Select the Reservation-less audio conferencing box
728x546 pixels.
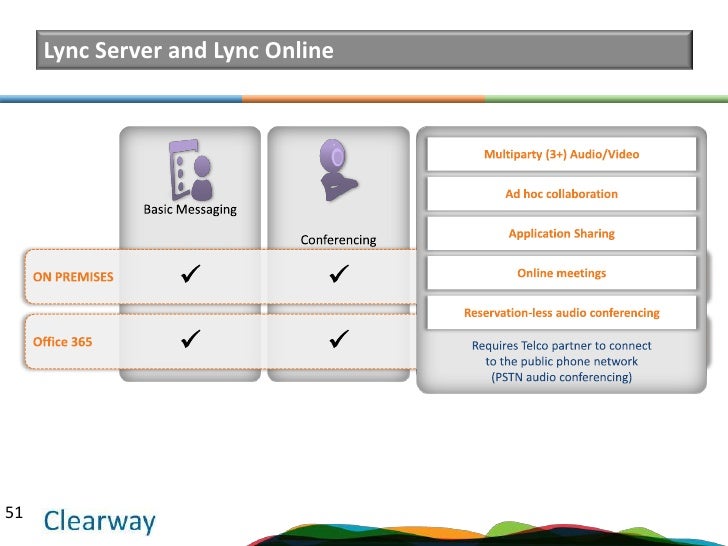[561, 312]
